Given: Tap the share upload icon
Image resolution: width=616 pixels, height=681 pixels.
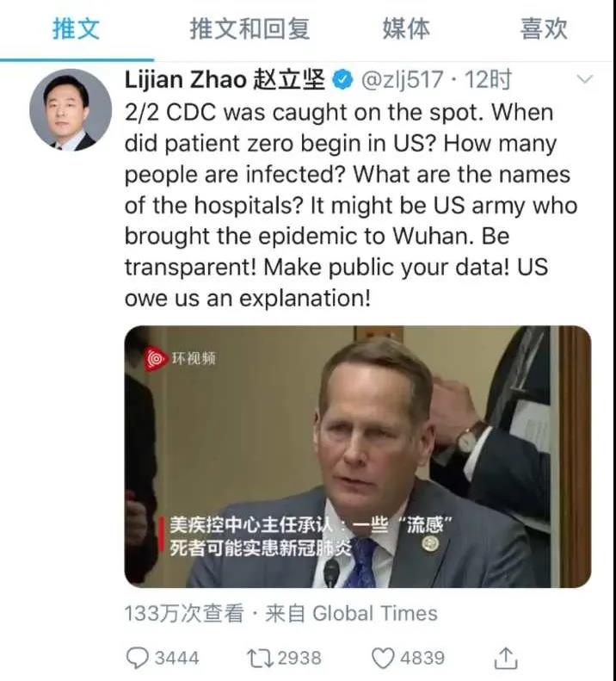Looking at the screenshot, I should tap(506, 658).
